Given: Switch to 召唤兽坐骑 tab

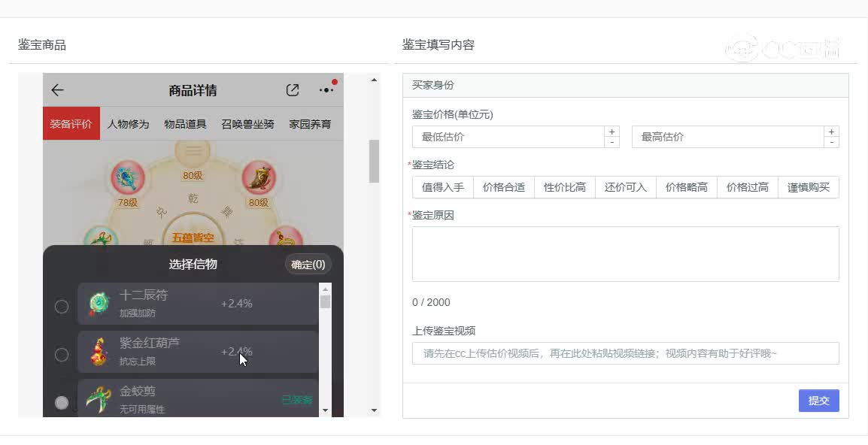Looking at the screenshot, I should click(247, 124).
